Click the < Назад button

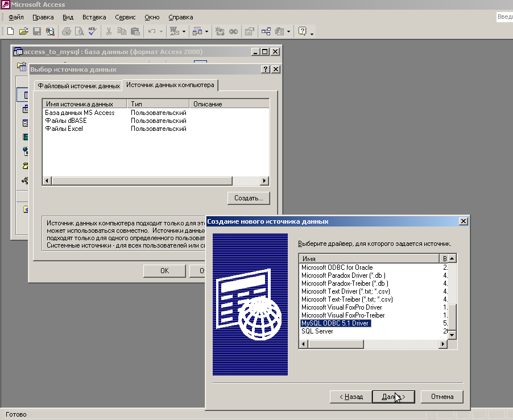point(351,397)
